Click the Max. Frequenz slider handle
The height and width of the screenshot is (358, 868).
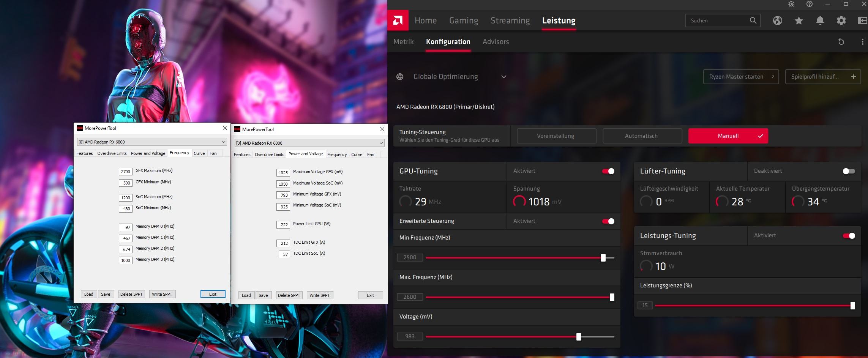coord(612,297)
